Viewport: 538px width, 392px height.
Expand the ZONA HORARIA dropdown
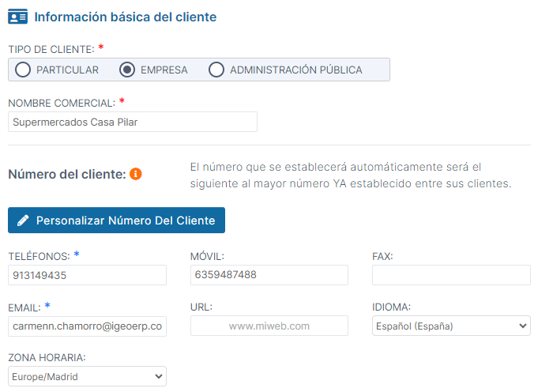point(87,376)
